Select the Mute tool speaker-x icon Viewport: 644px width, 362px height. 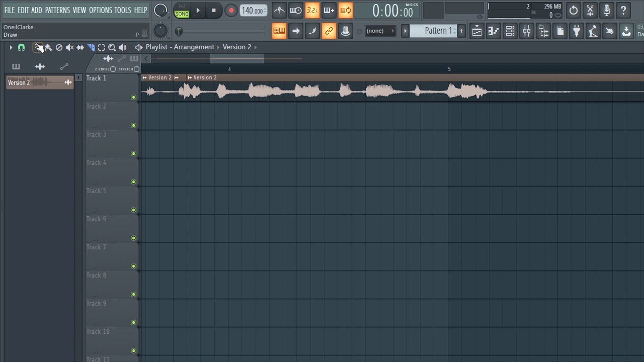pyautogui.click(x=70, y=47)
